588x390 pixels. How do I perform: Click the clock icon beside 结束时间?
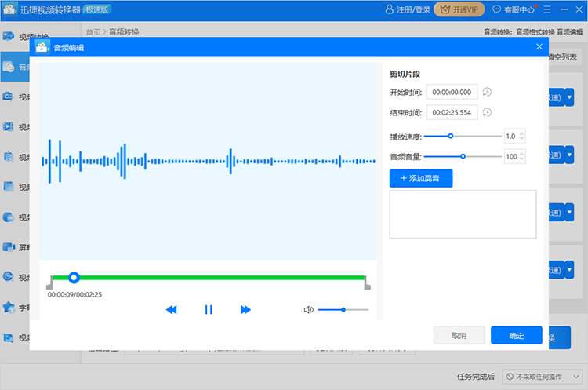click(x=487, y=112)
